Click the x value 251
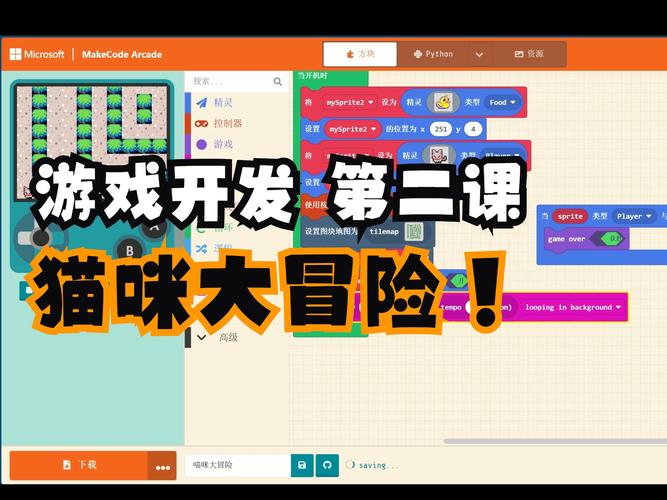Image resolution: width=667 pixels, height=500 pixels. [441, 129]
